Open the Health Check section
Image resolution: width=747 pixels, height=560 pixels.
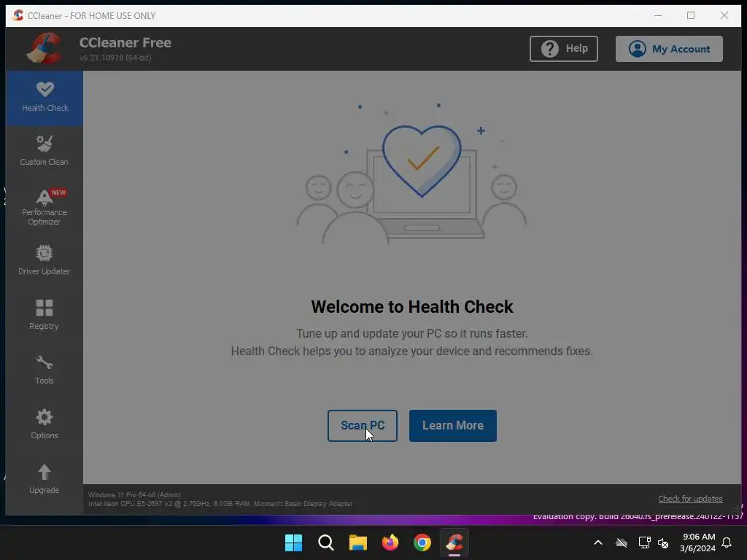point(44,98)
